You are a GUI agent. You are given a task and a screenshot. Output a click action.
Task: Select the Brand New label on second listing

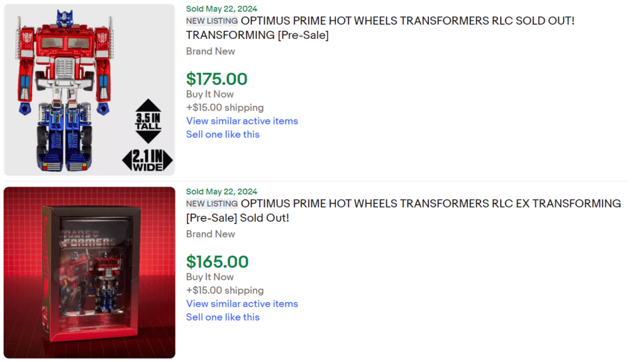pyautogui.click(x=210, y=234)
